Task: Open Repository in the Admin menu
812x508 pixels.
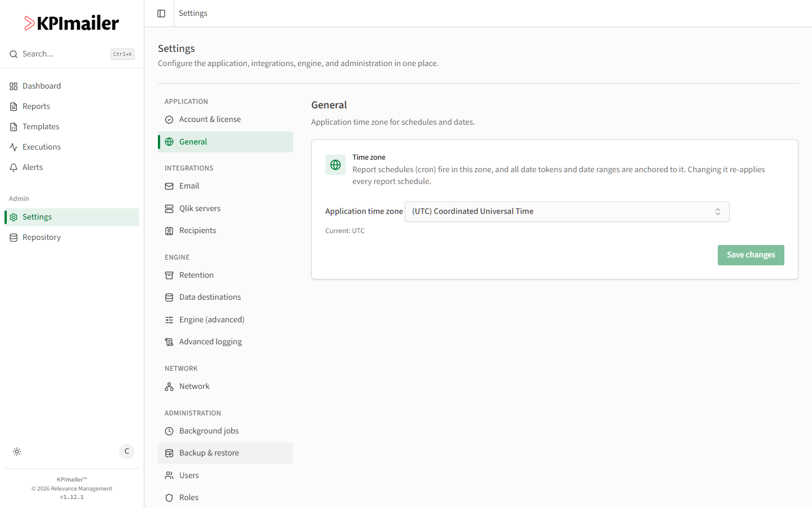Action: point(72,238)
